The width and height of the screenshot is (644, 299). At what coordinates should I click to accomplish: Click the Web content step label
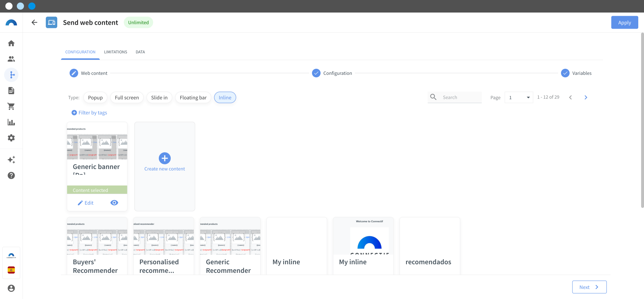(x=94, y=73)
